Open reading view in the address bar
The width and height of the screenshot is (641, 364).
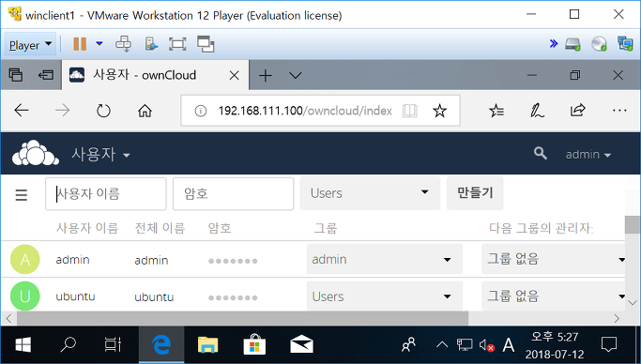[x=409, y=111]
